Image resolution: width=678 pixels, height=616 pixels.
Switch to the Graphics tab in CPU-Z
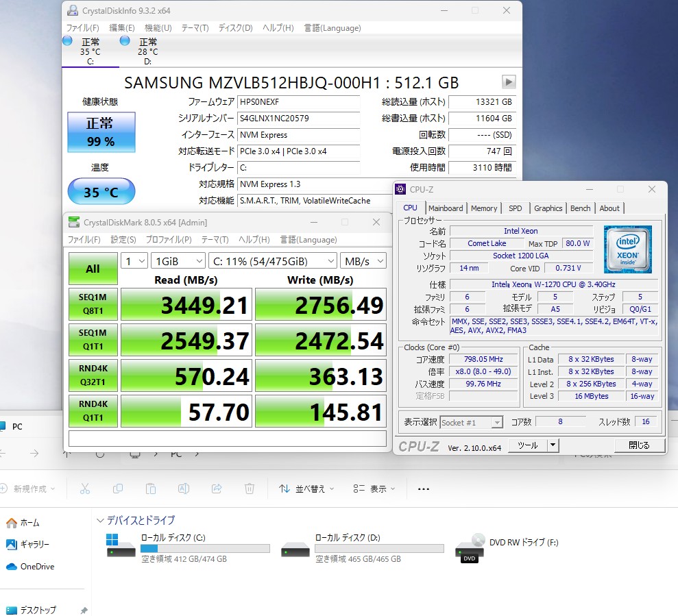pyautogui.click(x=548, y=208)
